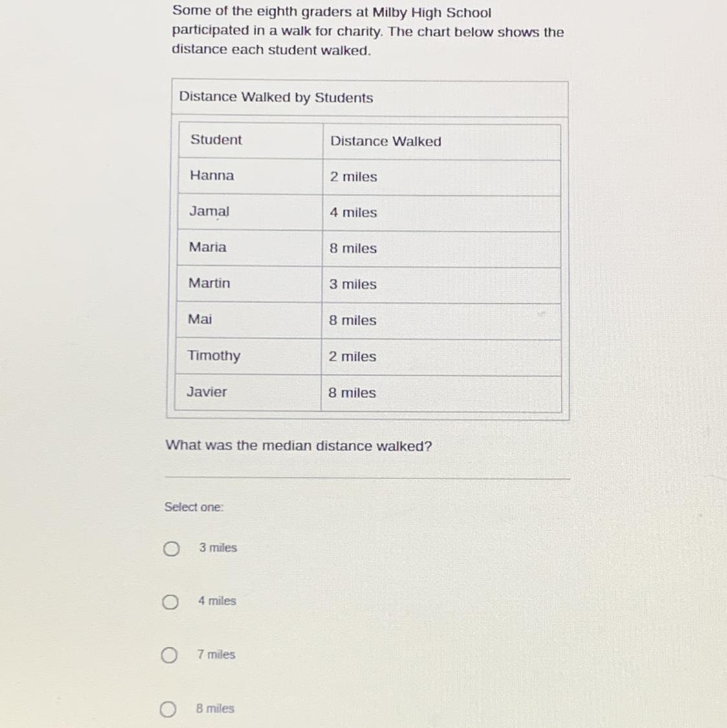Click the 'Distance Walked by Students' table title
Viewport: 727px width, 728px height.
276,97
